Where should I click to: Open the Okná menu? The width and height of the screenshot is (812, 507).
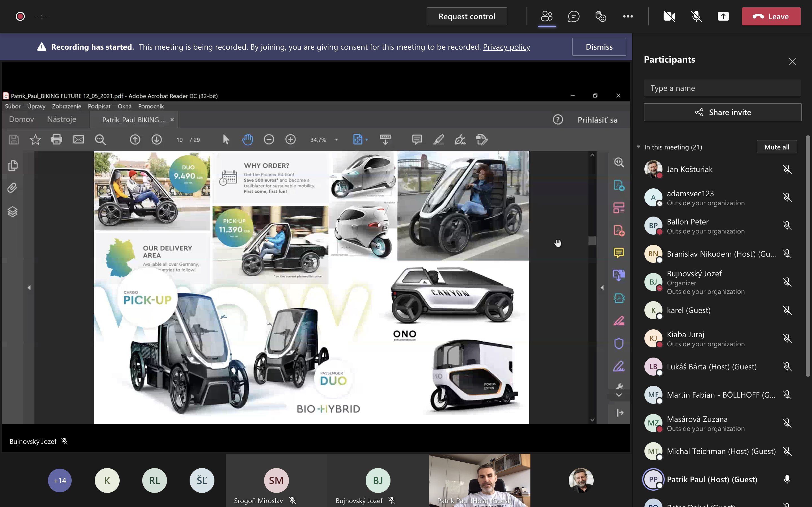pos(124,106)
